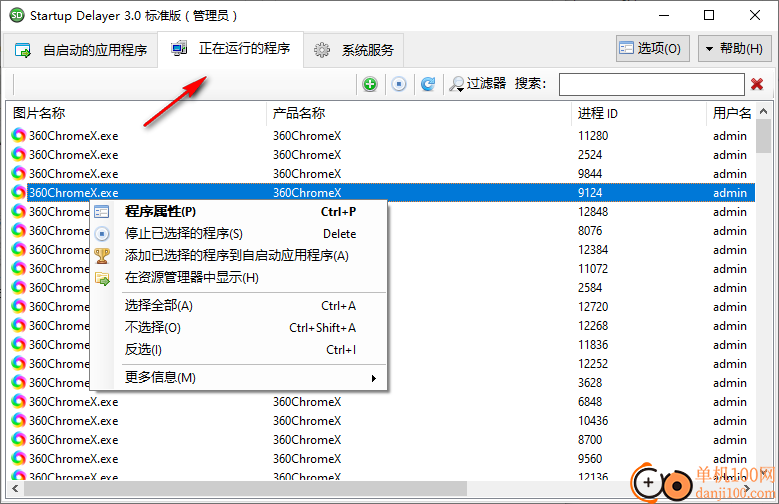Sort by 产品名称 column header
Image resolution: width=779 pixels, height=504 pixels.
[x=418, y=113]
